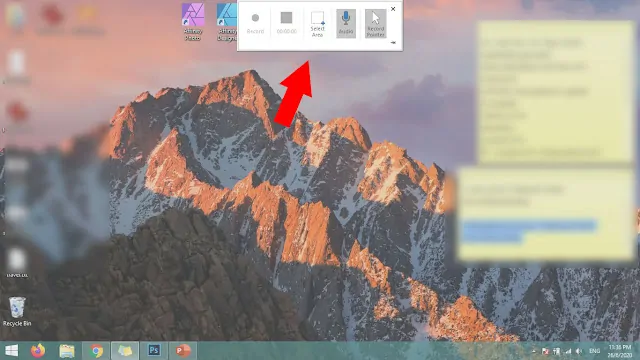This screenshot has height=360, width=640.
Task: Click ENG language indicator in tray
Action: point(595,351)
